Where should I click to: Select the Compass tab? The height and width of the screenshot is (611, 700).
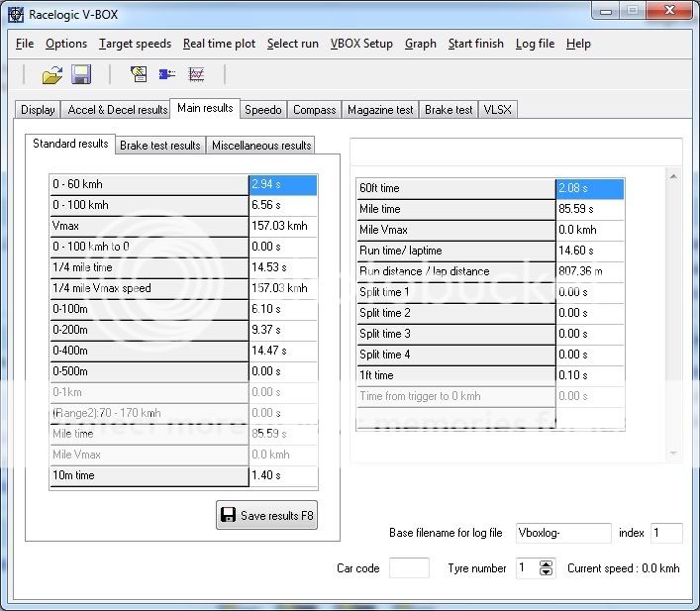coord(315,110)
